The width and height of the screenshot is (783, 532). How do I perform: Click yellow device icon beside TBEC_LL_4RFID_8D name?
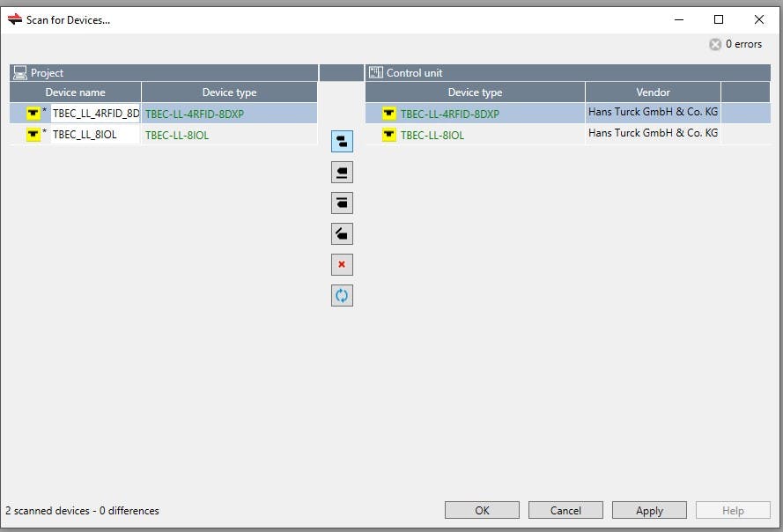point(33,114)
